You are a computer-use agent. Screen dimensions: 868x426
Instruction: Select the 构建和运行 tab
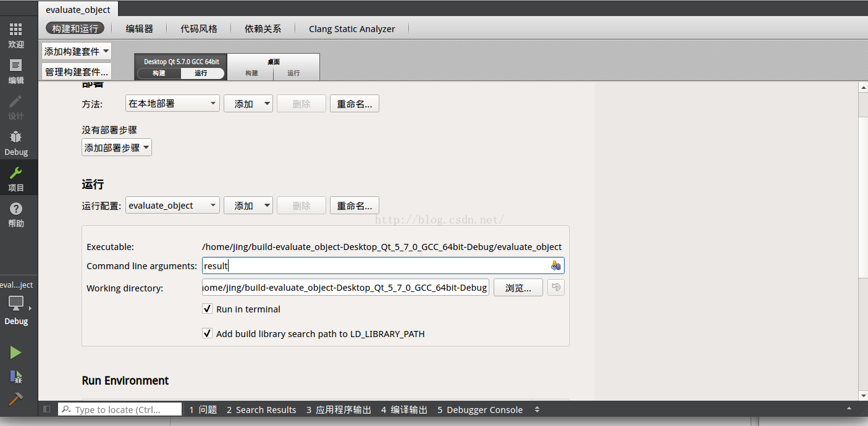tap(75, 28)
